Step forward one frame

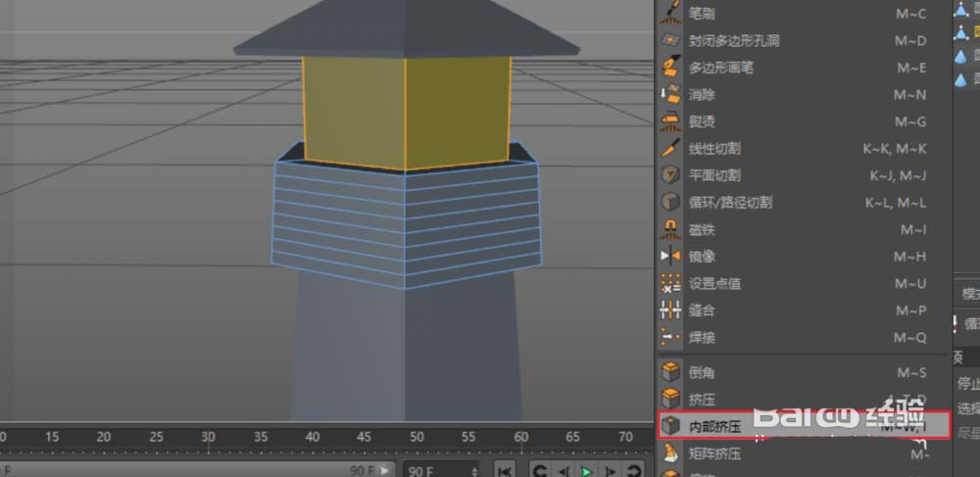[610, 470]
